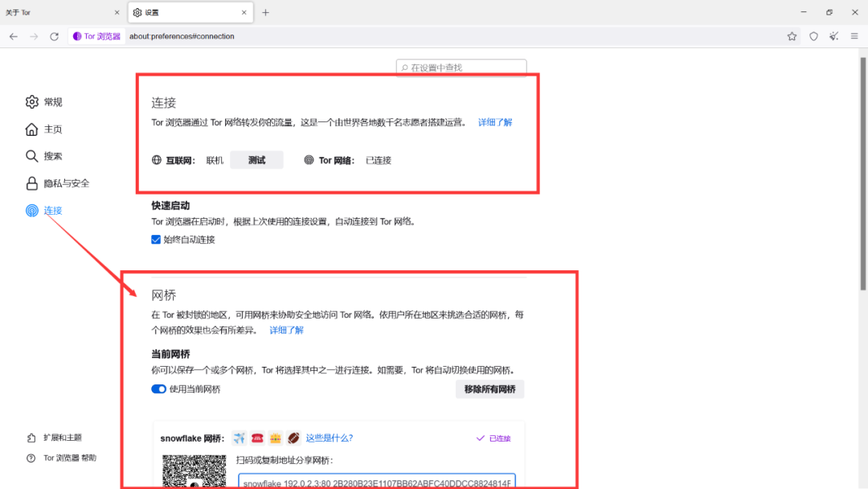Minimize the browser window
The image size is (868, 489).
point(804,12)
